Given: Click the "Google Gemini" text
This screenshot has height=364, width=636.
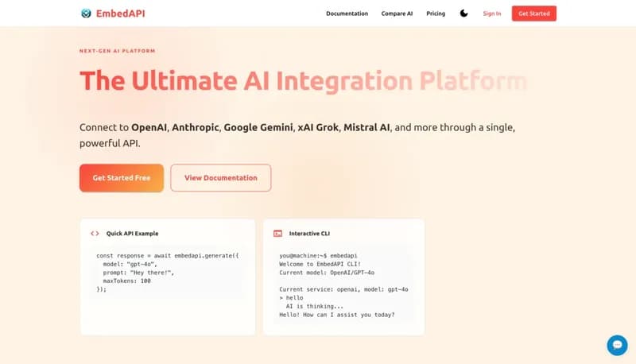Looking at the screenshot, I should click(x=258, y=128).
